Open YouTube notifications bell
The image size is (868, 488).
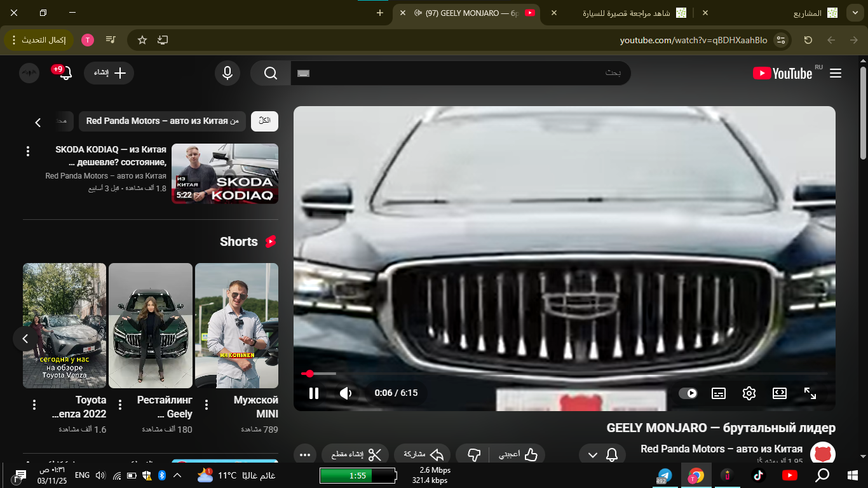coord(65,73)
